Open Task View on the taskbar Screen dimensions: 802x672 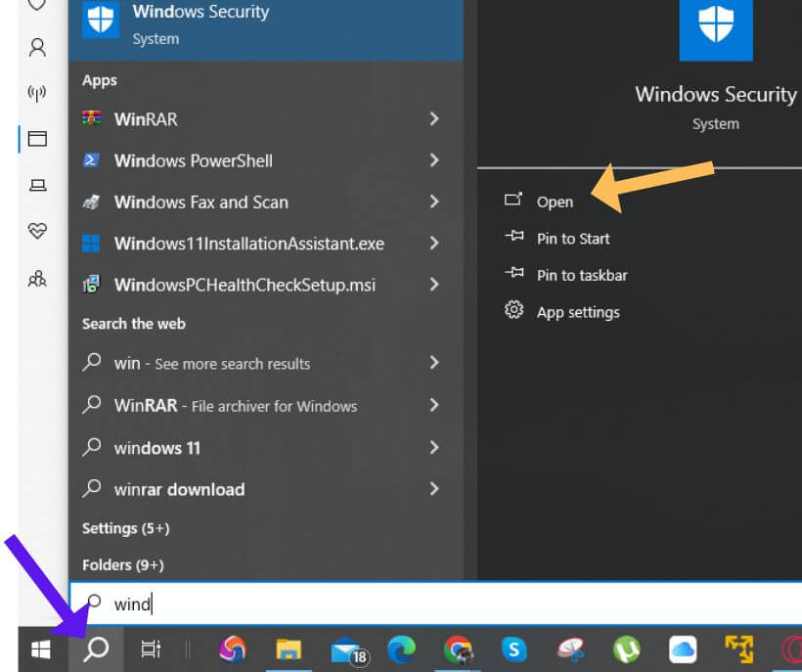pyautogui.click(x=151, y=650)
